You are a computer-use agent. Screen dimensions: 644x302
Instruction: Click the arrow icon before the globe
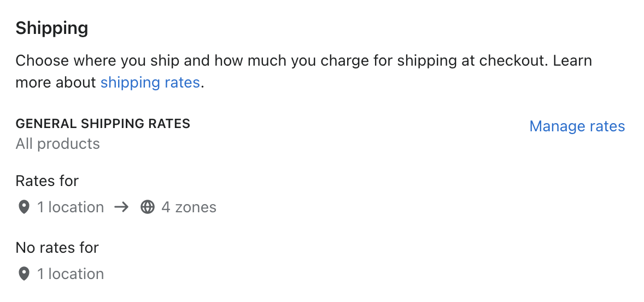click(122, 207)
